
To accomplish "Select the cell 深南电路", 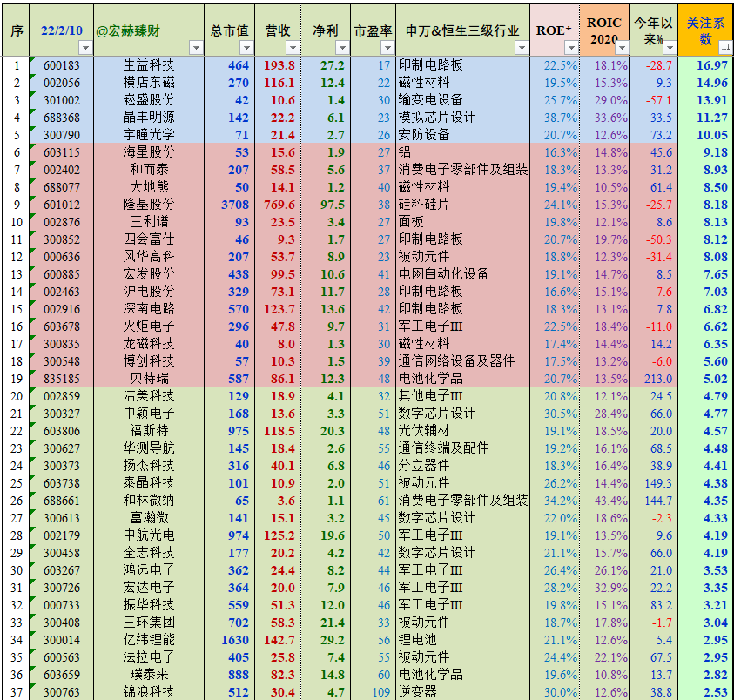I will point(149,309).
